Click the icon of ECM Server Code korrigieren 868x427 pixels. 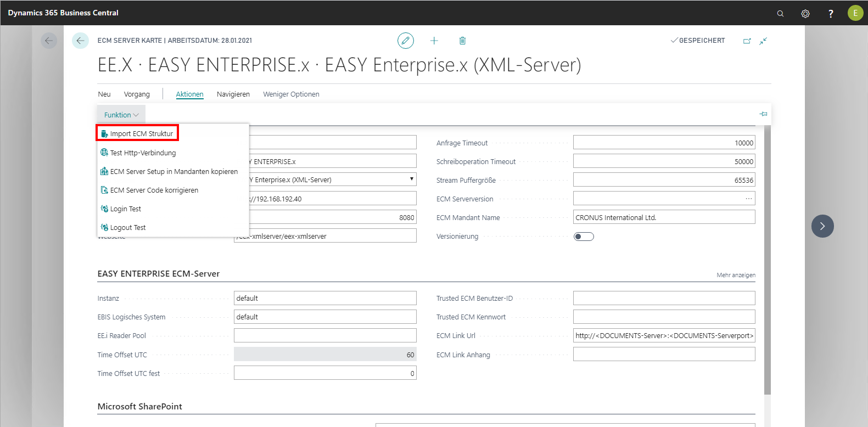[104, 190]
